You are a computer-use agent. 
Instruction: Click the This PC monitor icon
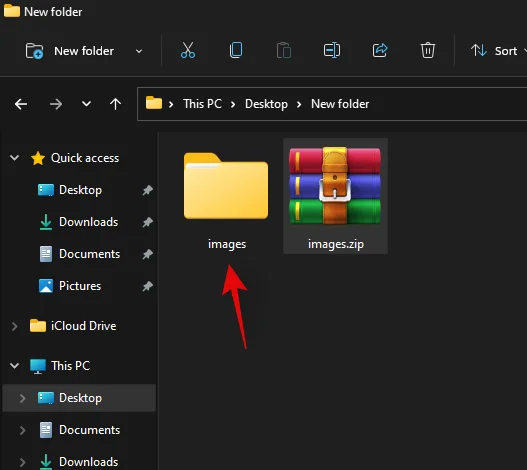38,366
